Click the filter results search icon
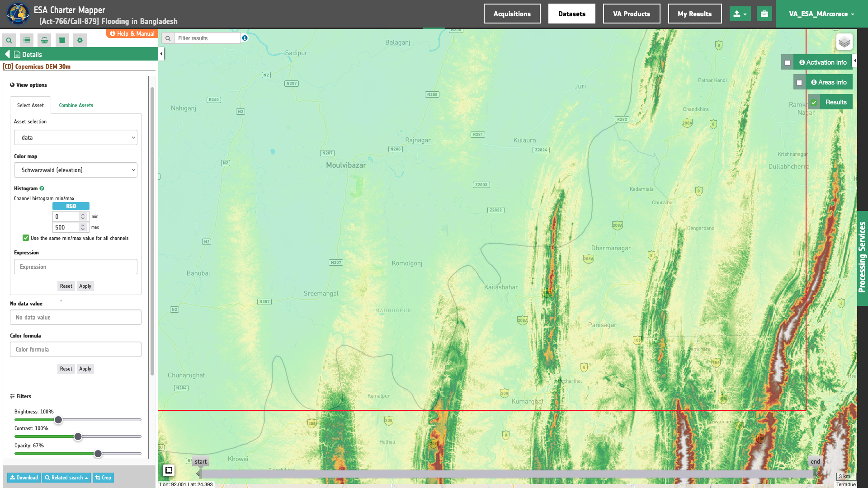Image resolution: width=868 pixels, height=488 pixels. (x=168, y=38)
